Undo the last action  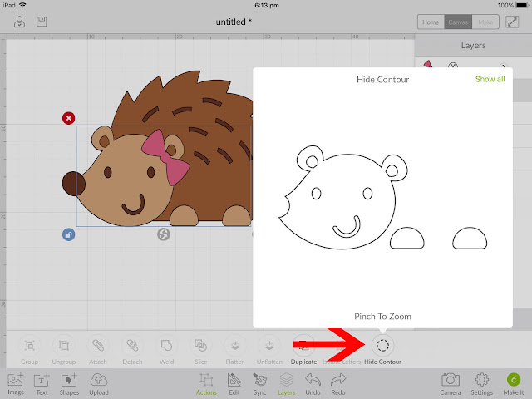(313, 383)
